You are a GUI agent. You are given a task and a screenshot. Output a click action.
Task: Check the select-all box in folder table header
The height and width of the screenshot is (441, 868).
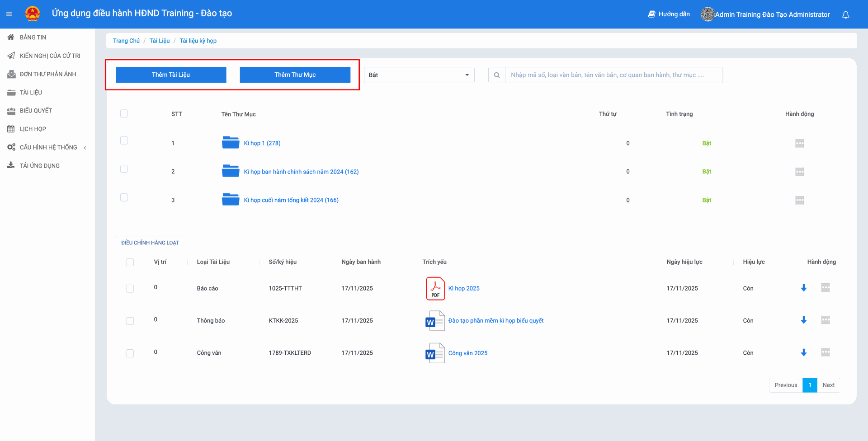[124, 113]
